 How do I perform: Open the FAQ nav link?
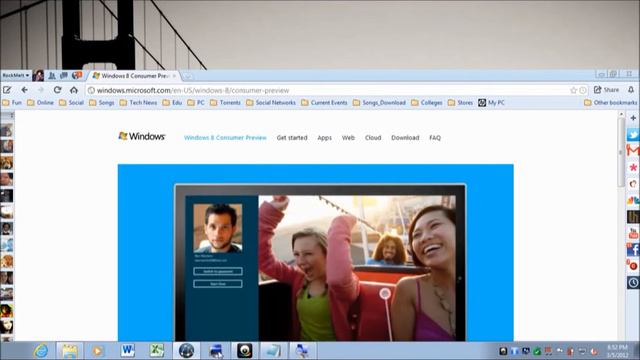tap(435, 138)
